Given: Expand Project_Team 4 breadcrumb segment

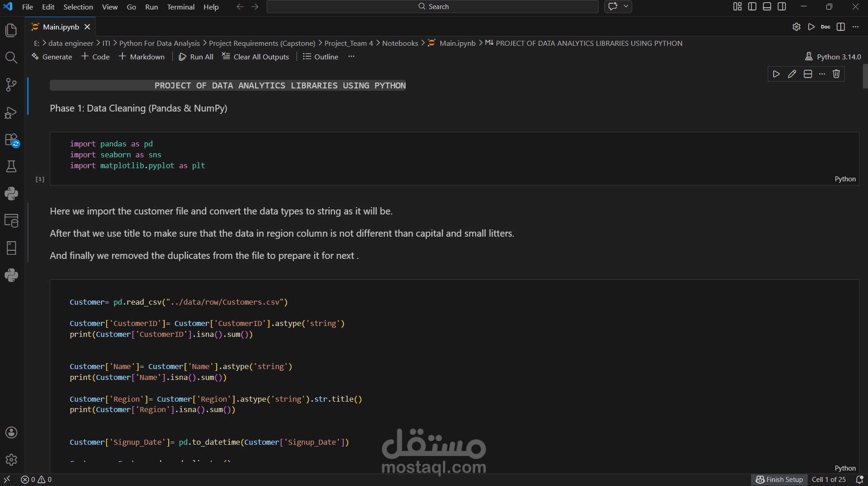Looking at the screenshot, I should (349, 43).
